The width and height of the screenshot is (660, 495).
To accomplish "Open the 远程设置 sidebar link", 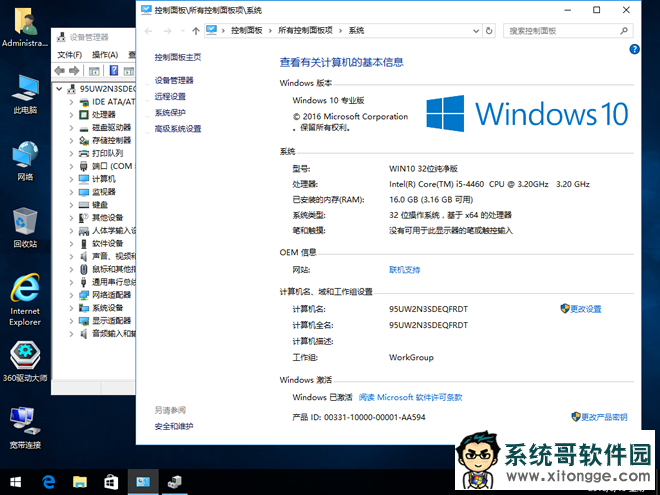I will pyautogui.click(x=170, y=96).
